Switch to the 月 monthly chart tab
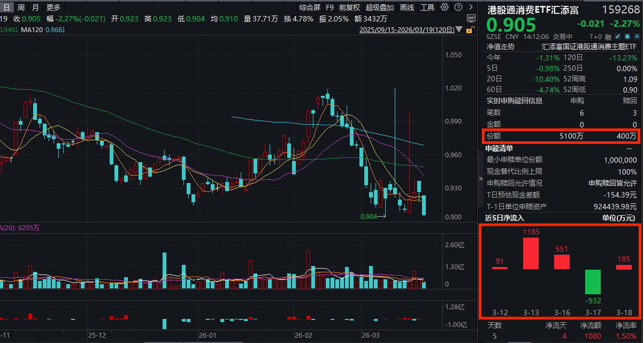The width and height of the screenshot is (644, 343). click(x=35, y=7)
